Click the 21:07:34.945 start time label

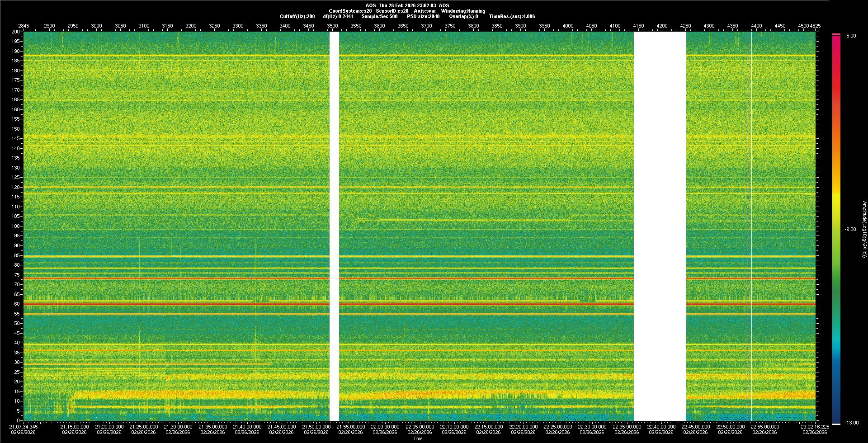[24, 426]
